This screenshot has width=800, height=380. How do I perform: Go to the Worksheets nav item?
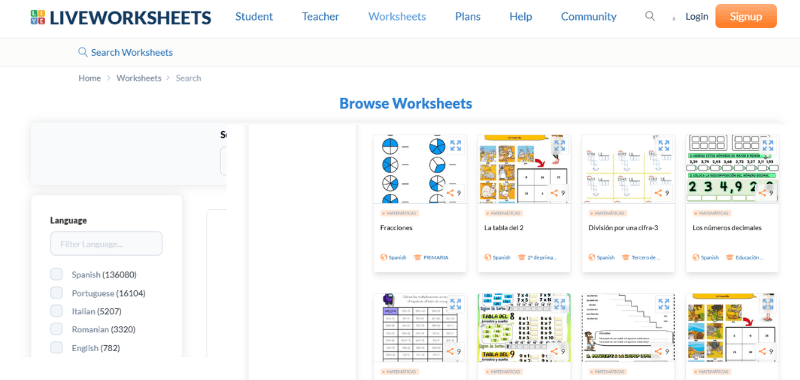coord(397,16)
